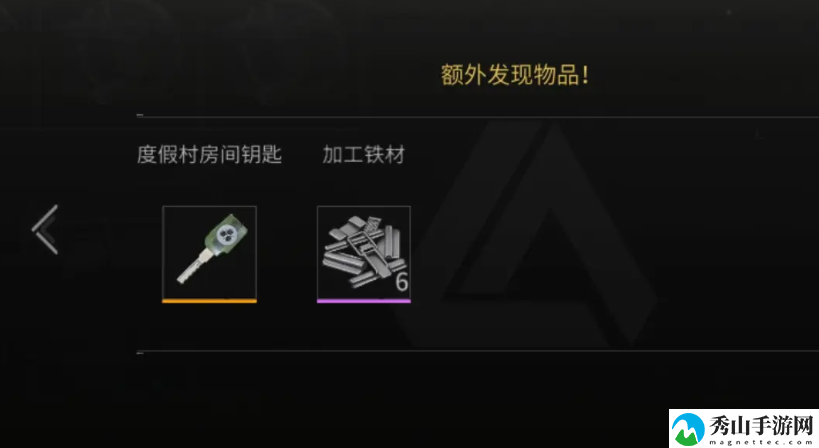The image size is (819, 448).
Task: Click the 度假村房间钥匙 item label
Action: (x=209, y=155)
